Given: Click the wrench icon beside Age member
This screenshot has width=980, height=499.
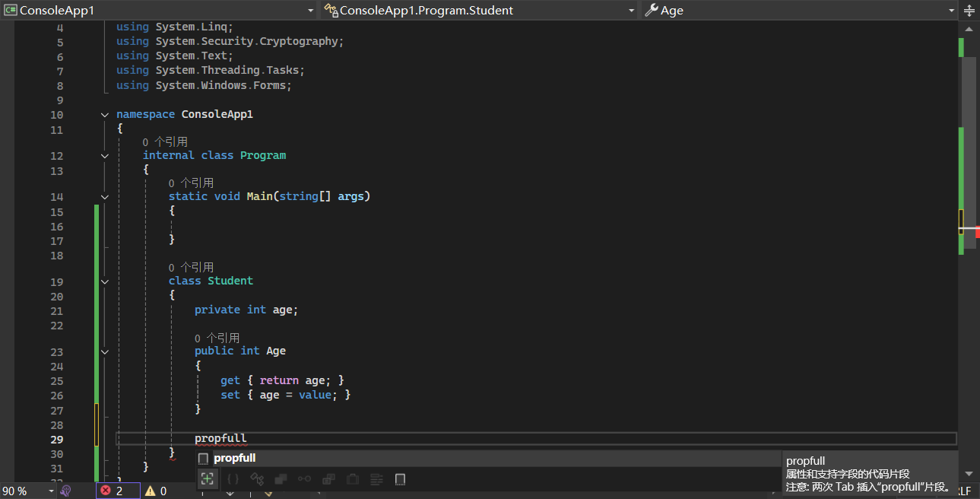Looking at the screenshot, I should 651,10.
